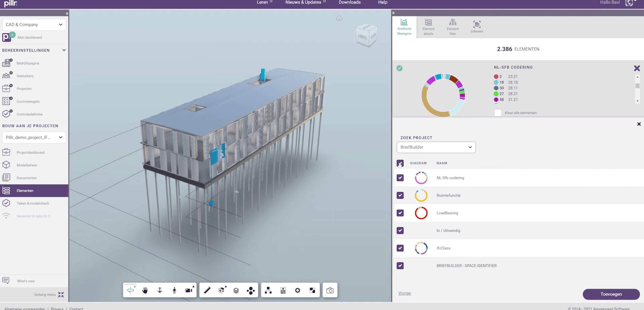The width and height of the screenshot is (644, 310).
Task: Open the properties list tool
Action: (283, 290)
